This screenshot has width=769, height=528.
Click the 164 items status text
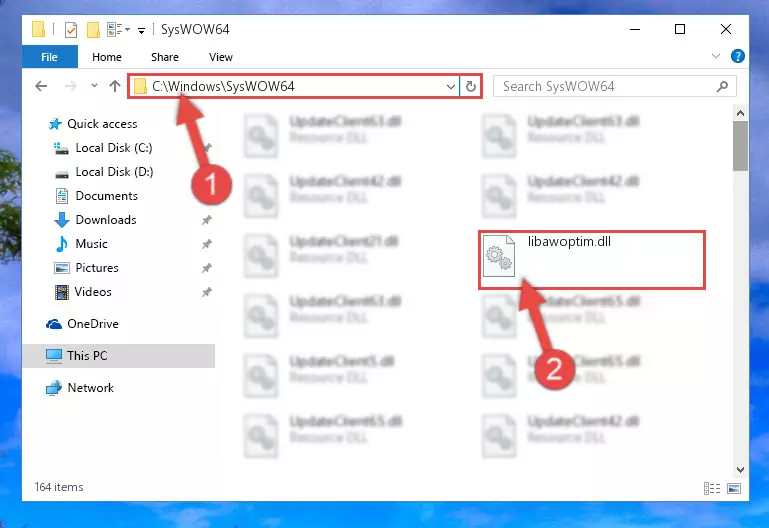[x=59, y=487]
